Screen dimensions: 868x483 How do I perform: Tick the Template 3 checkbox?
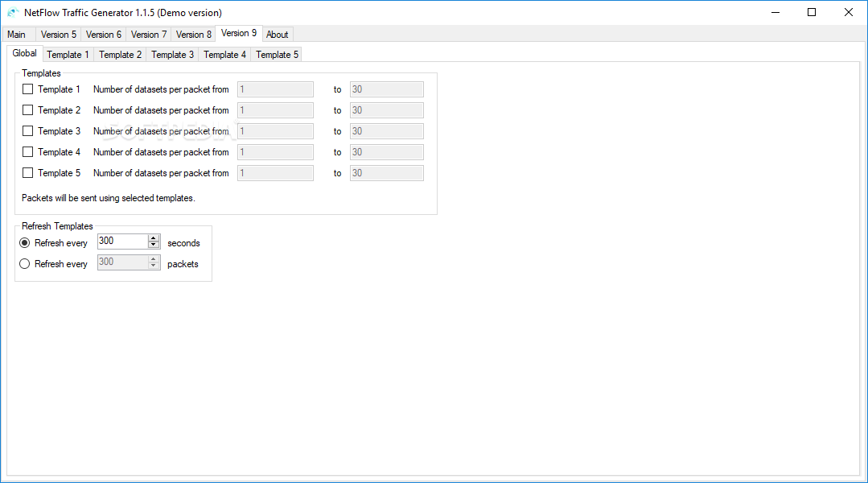tap(27, 131)
